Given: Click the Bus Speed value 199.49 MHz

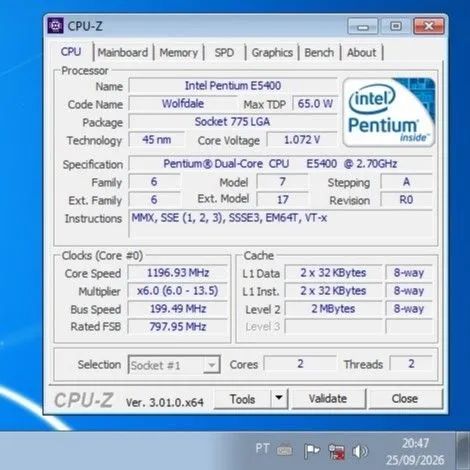Looking at the screenshot, I should coord(178,309).
